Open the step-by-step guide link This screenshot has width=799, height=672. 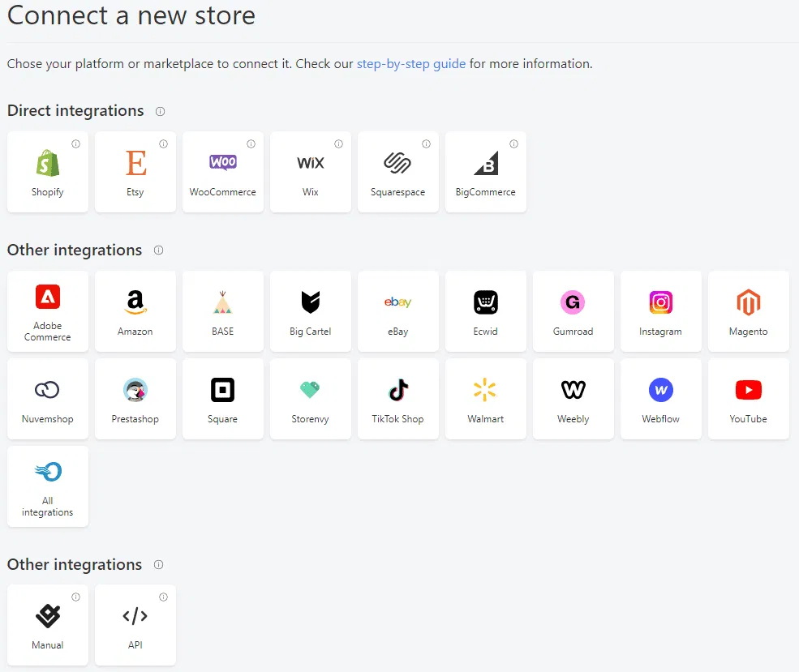410,63
